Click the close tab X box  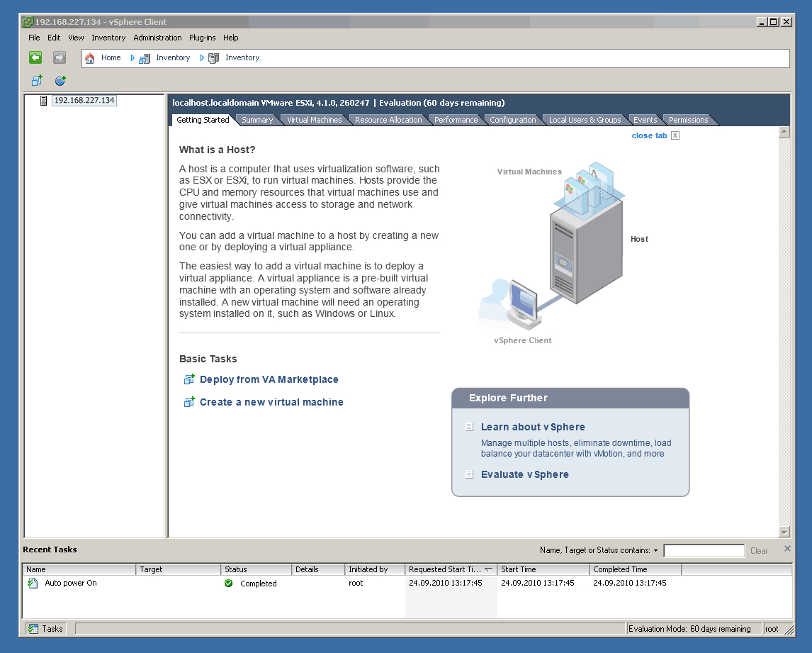pyautogui.click(x=675, y=136)
